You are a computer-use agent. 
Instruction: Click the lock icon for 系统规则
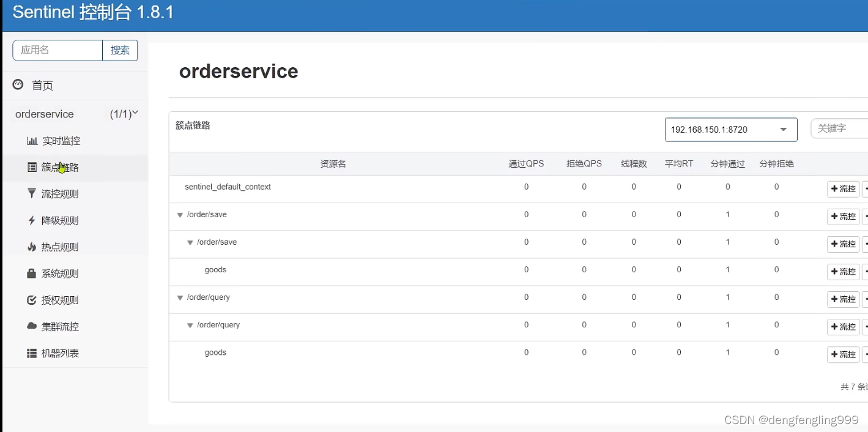32,274
